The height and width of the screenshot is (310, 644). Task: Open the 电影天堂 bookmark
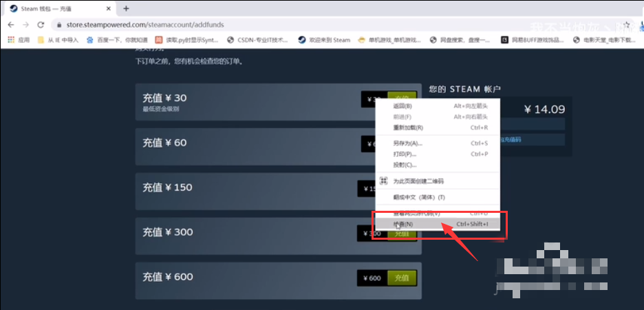point(604,40)
